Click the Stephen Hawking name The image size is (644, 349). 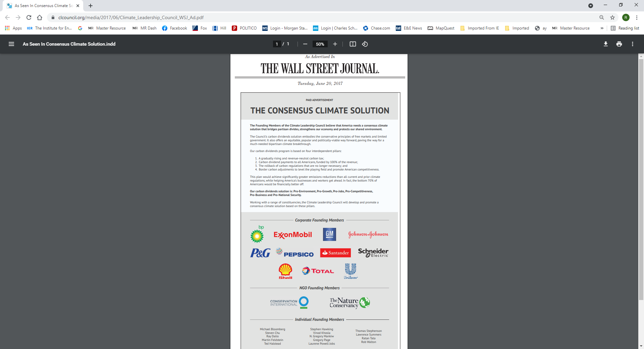[x=322, y=329]
